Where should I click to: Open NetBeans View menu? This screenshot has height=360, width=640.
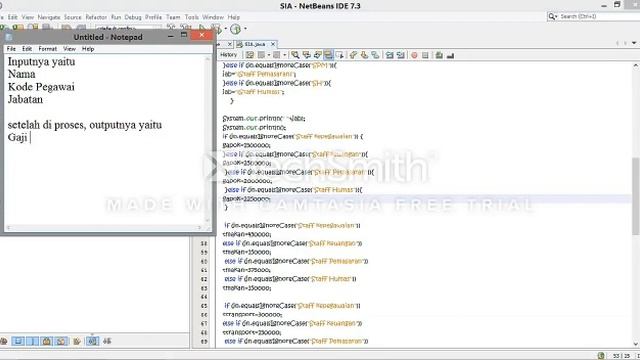click(x=28, y=17)
